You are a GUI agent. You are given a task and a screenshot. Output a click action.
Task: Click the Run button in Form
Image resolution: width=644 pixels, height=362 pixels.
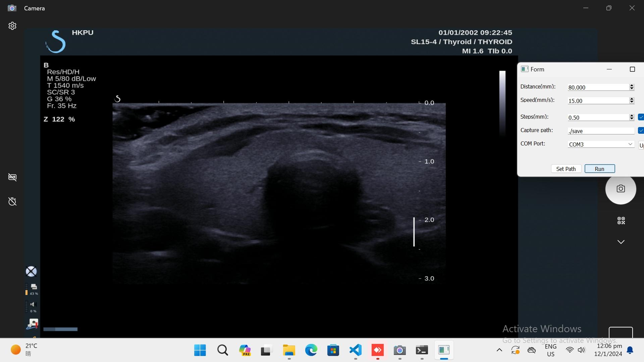click(x=599, y=169)
